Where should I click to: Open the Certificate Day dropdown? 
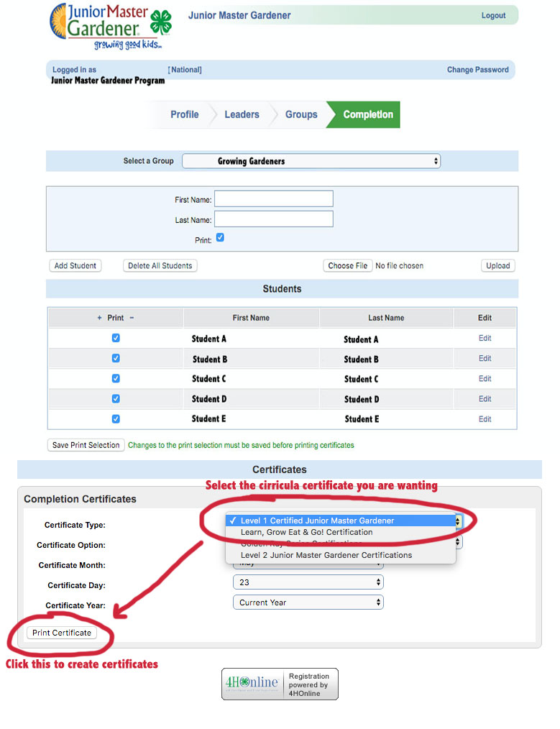[308, 582]
